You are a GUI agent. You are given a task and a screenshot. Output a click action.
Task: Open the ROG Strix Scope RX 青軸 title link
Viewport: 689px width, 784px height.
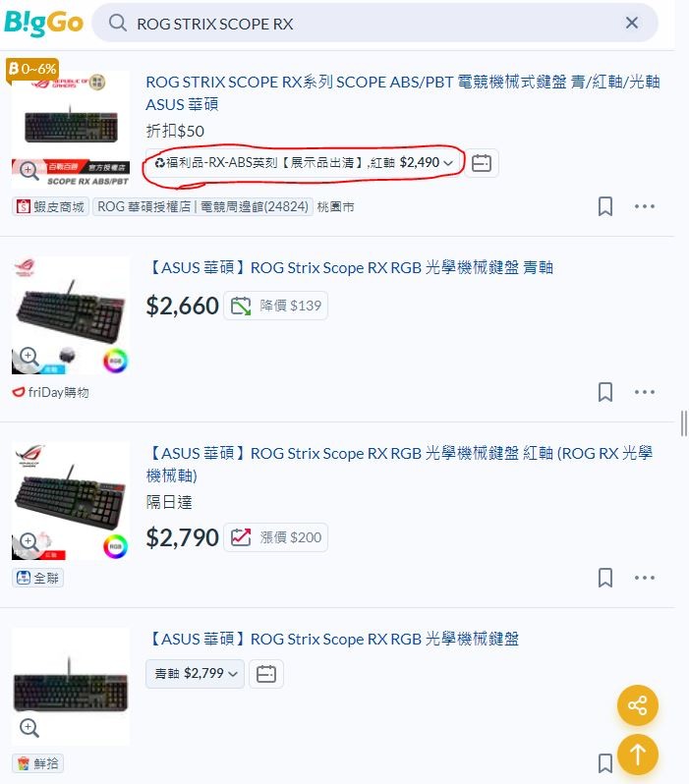click(x=350, y=267)
